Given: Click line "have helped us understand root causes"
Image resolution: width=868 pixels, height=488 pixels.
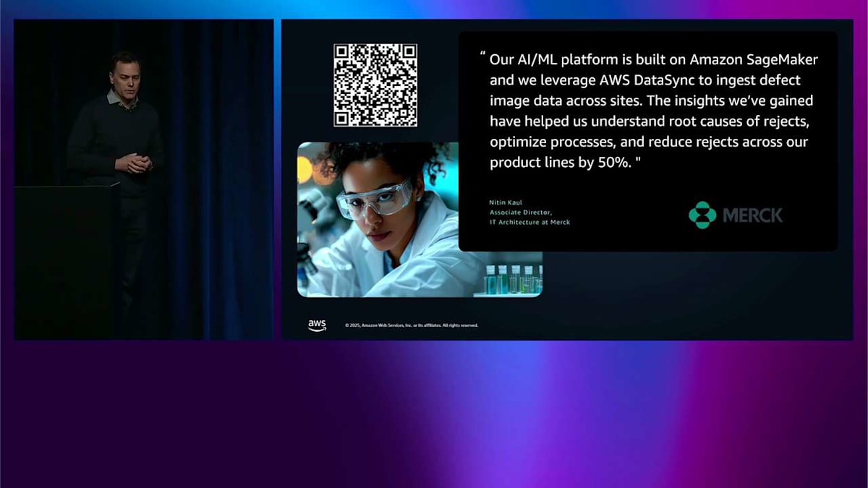Looking at the screenshot, I should [648, 121].
